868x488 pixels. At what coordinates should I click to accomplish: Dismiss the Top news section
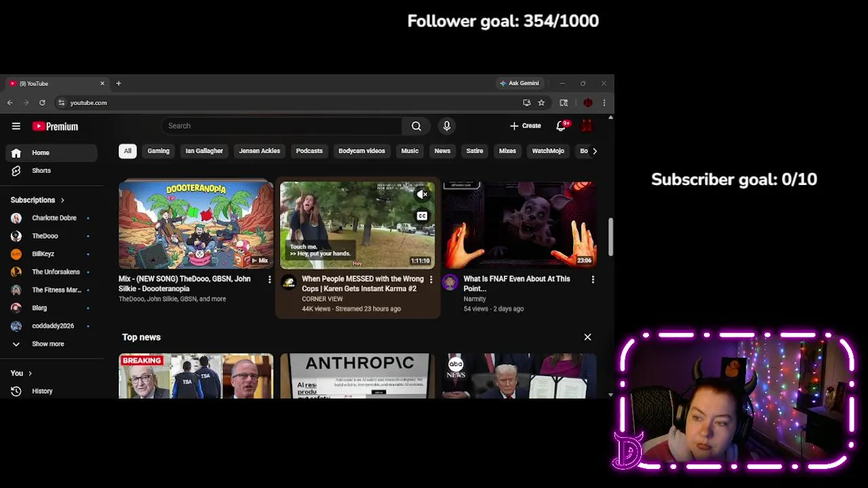click(x=587, y=337)
